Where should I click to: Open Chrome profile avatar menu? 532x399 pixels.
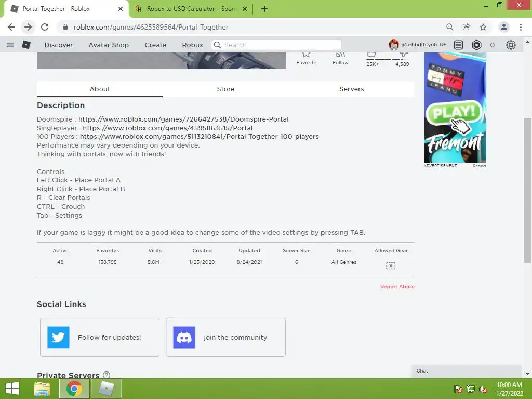[504, 27]
